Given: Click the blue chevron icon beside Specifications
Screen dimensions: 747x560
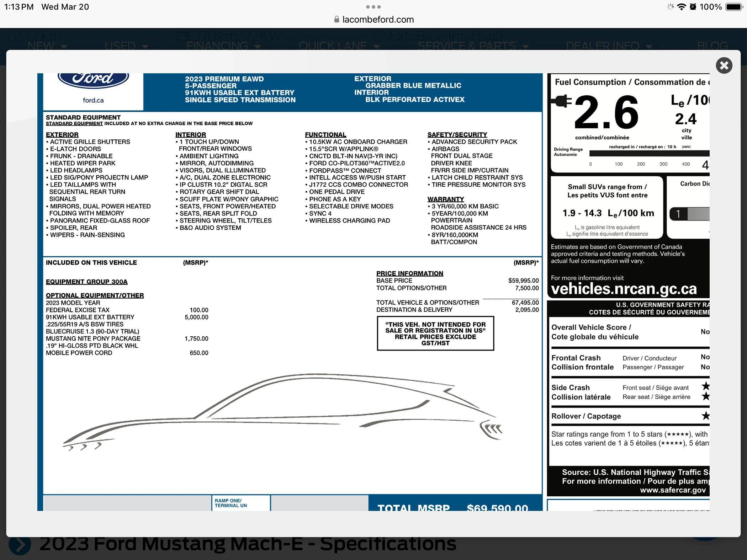Looking at the screenshot, I should tap(20, 544).
